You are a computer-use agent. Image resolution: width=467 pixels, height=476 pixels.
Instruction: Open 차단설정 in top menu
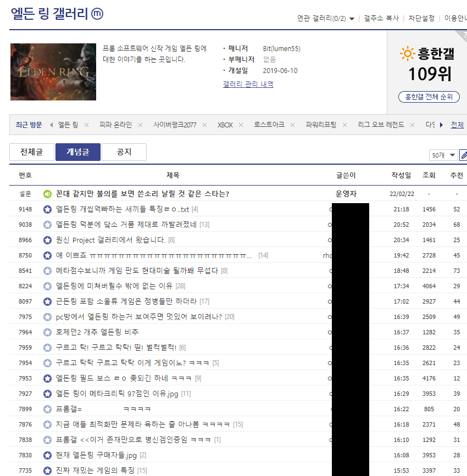click(x=421, y=18)
